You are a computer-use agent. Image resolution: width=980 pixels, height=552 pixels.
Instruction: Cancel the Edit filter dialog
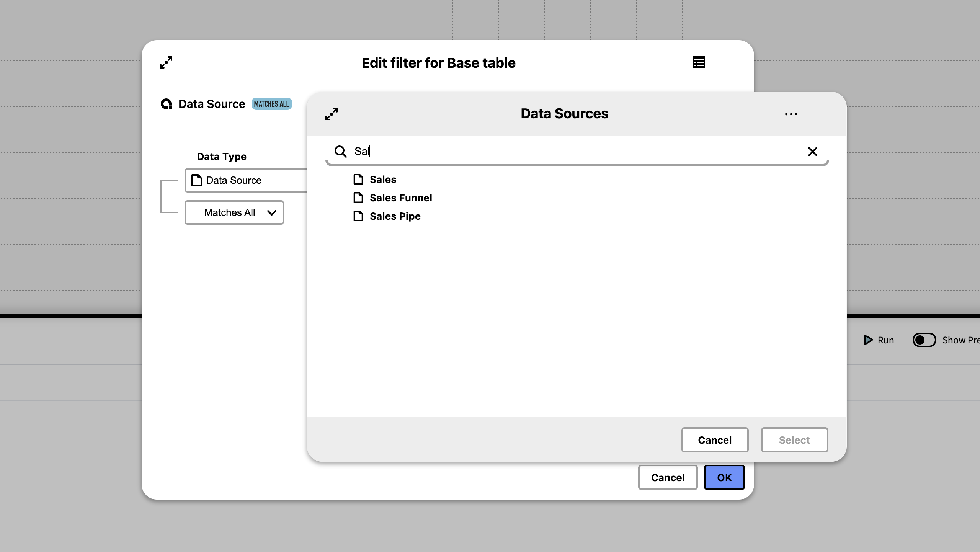click(x=668, y=477)
